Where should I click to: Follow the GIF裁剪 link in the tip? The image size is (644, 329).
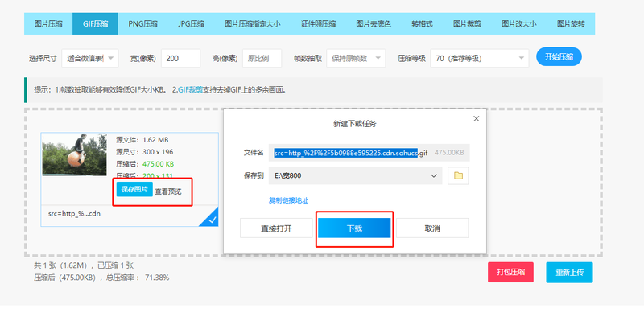tap(191, 90)
